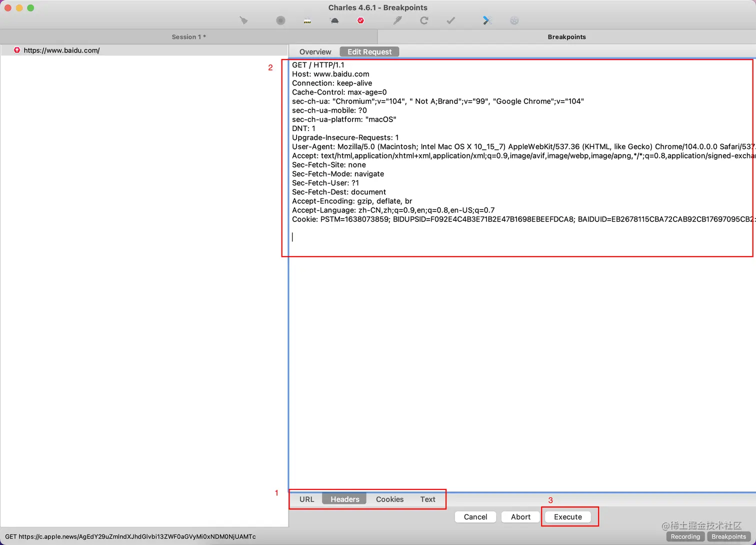Click the Sec-Fetch-Mode: navigate line

[338, 173]
